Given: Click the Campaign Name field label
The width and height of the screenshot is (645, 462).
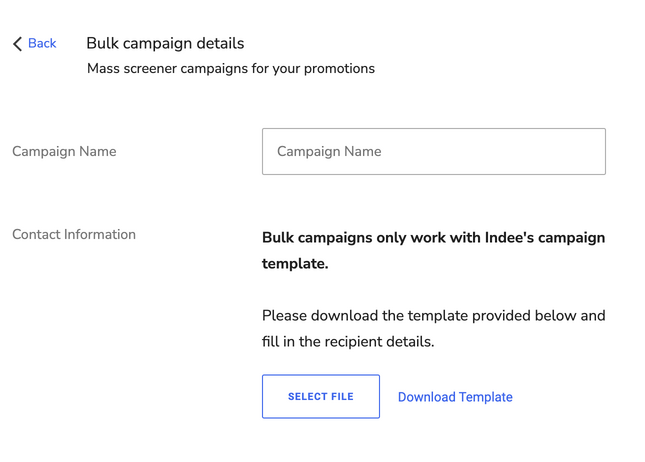Looking at the screenshot, I should pyautogui.click(x=64, y=152).
